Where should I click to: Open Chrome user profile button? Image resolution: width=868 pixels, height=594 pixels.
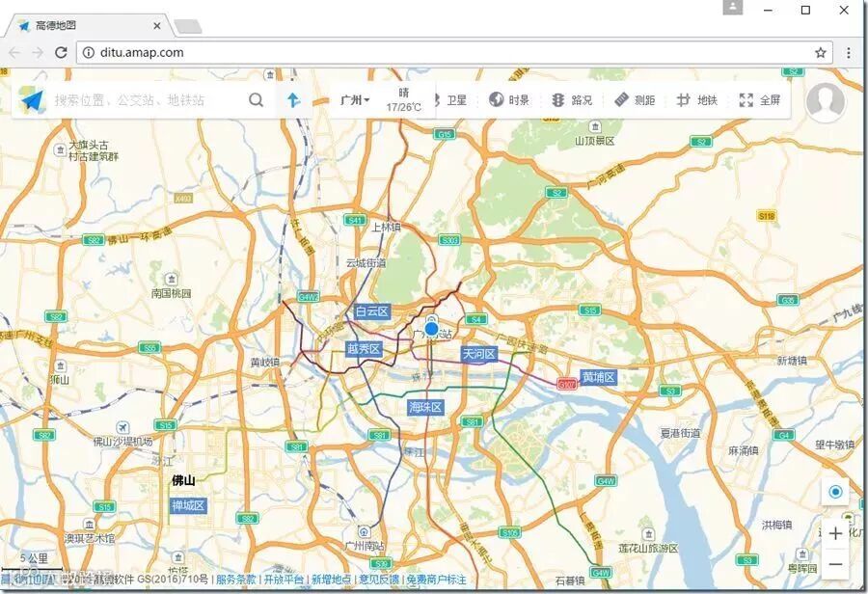[x=733, y=7]
